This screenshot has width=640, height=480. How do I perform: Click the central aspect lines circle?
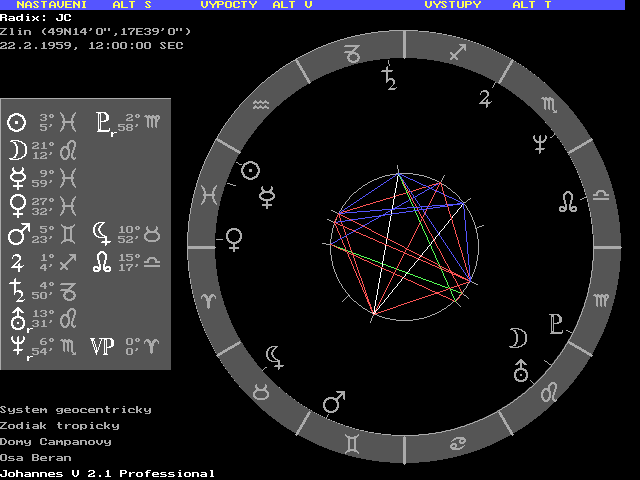coord(400,240)
